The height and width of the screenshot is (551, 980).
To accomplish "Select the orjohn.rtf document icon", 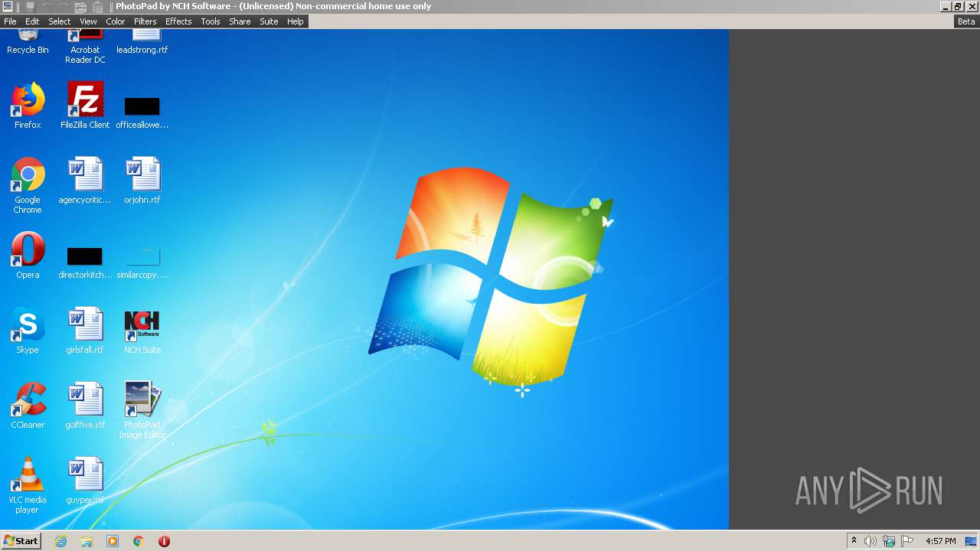I will pyautogui.click(x=142, y=181).
